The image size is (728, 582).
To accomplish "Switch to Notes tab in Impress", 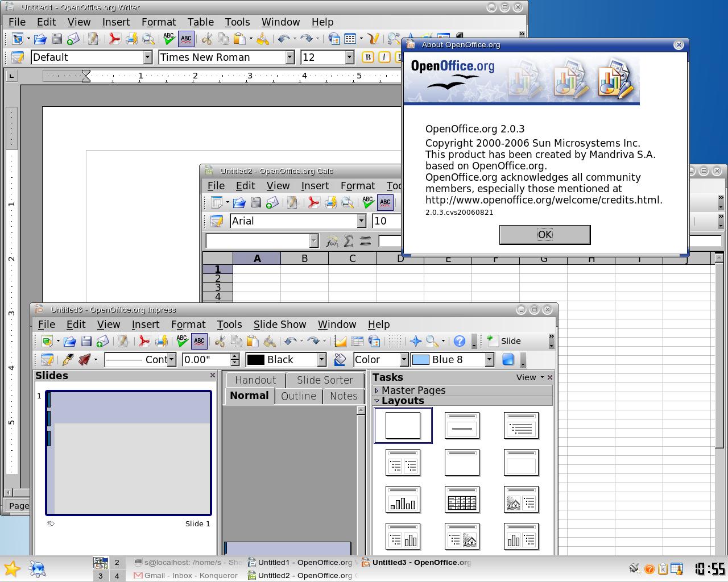I will click(x=344, y=396).
